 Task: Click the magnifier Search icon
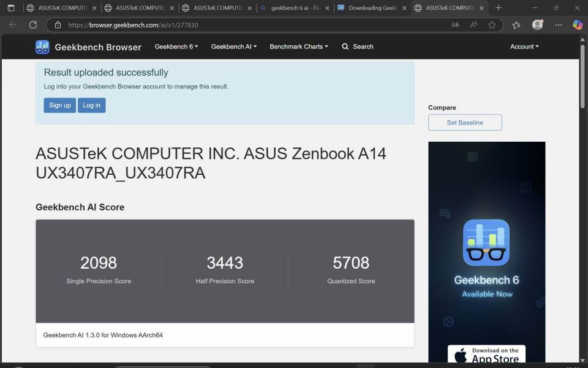tap(345, 47)
